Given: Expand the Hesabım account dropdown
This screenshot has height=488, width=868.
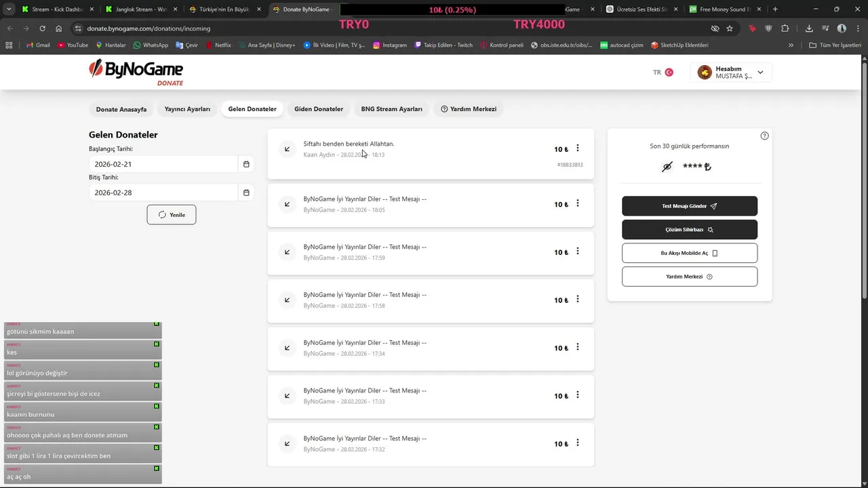Looking at the screenshot, I should click(760, 73).
